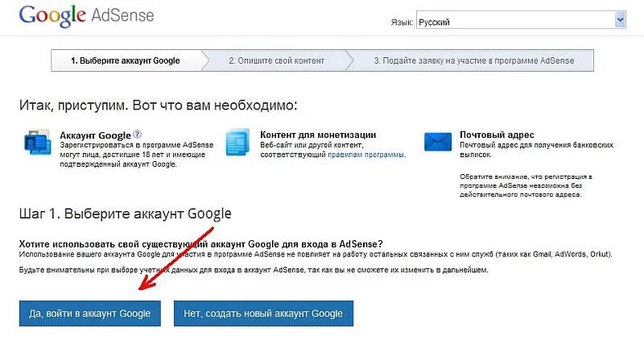644x353 pixels.
Task: Open the правилам программы link
Action: [x=365, y=155]
